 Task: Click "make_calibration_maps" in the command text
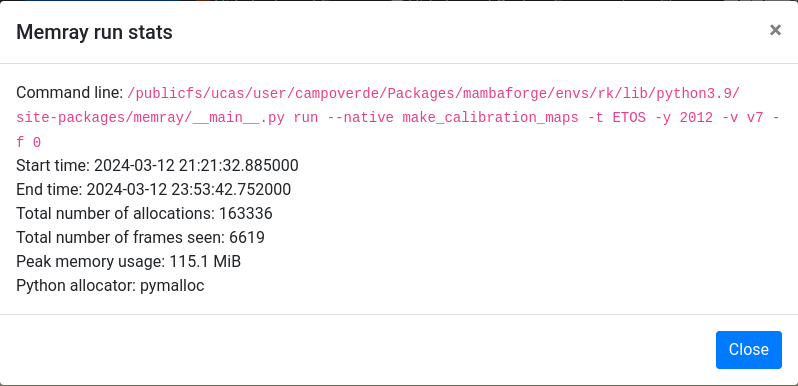[x=490, y=118]
